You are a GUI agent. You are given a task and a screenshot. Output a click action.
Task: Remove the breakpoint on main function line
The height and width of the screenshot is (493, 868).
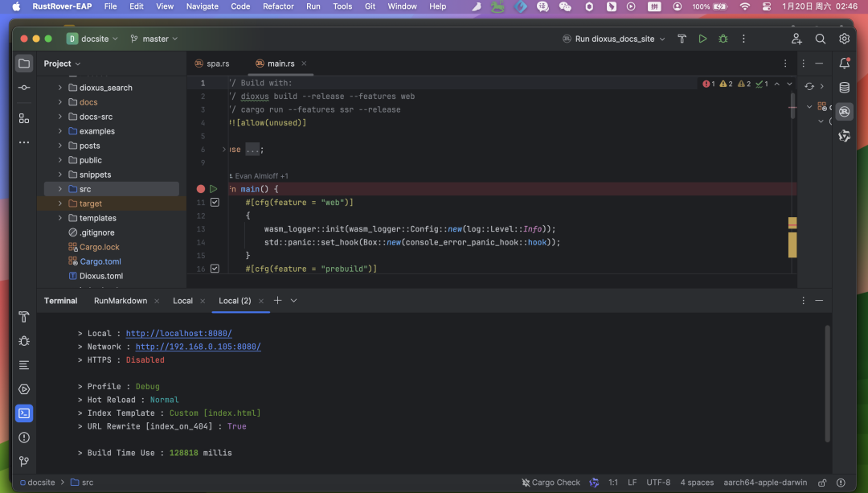(x=201, y=189)
